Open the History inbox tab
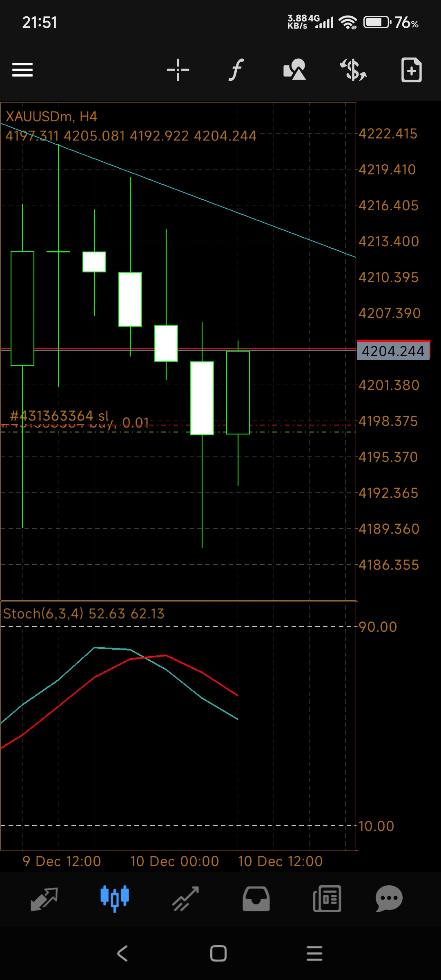Viewport: 441px width, 980px height. [x=256, y=899]
